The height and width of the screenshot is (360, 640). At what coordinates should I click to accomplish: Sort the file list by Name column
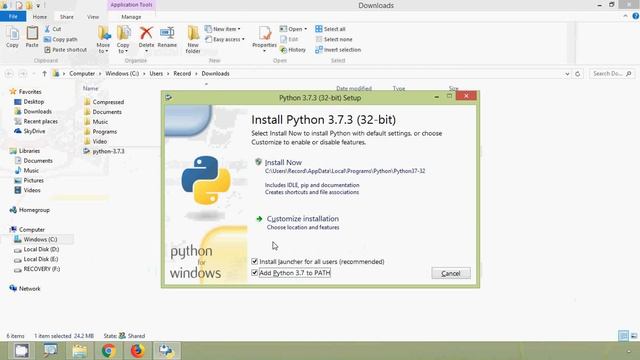[91, 88]
